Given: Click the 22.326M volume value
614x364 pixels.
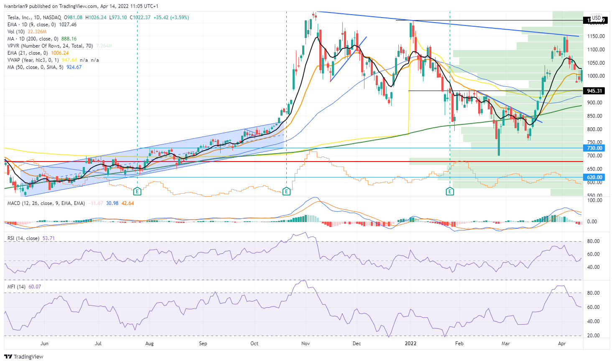Looking at the screenshot, I should 37,32.
